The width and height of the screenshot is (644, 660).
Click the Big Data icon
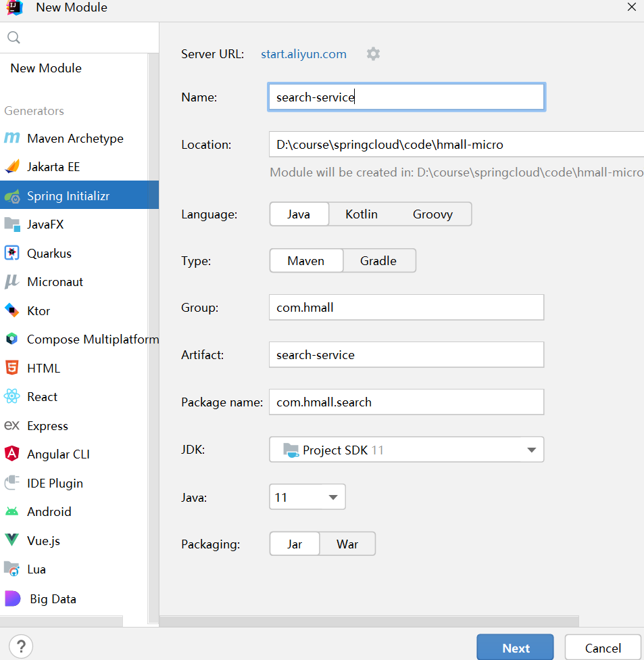coord(12,598)
